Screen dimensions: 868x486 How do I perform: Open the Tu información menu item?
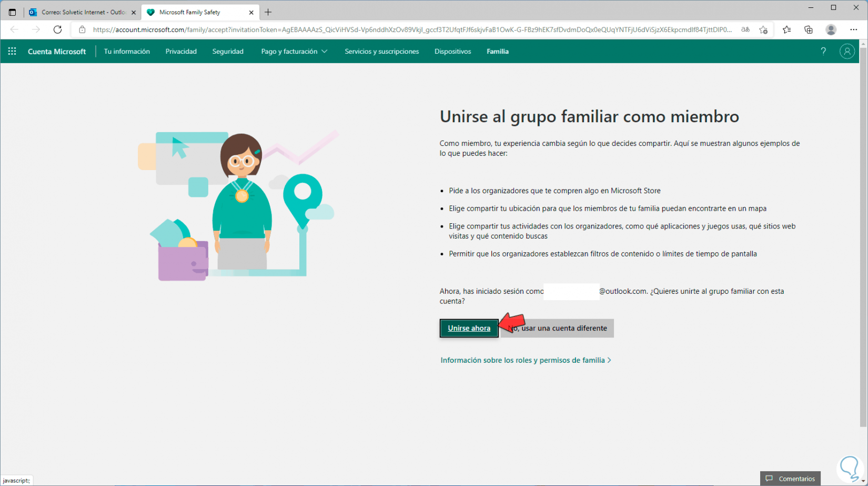pos(127,51)
